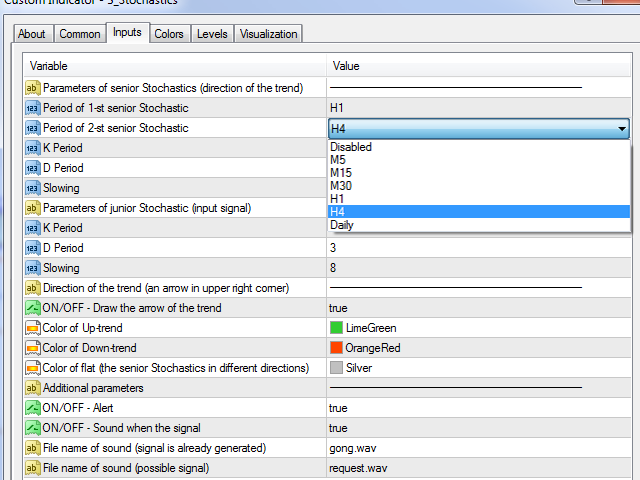Click the integer icon for 'Period of 1-st senior Stochastic'
Screen dimensions: 640x480
coord(33,108)
